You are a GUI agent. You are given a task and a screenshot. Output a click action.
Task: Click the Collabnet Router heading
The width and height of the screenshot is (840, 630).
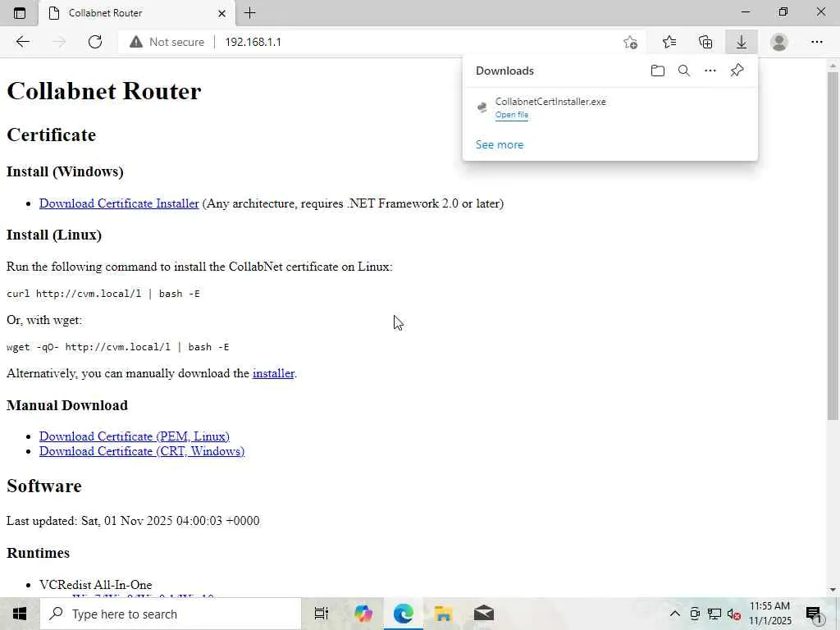pyautogui.click(x=104, y=91)
